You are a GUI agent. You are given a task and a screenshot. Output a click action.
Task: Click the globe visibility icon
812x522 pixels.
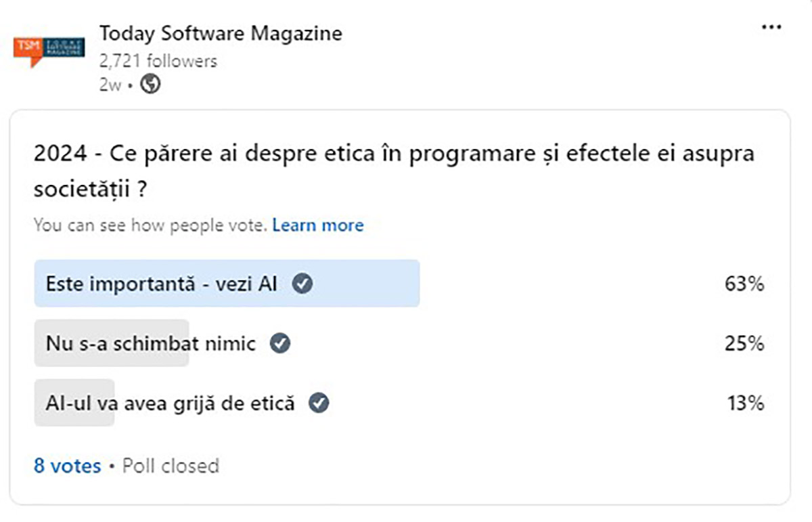pos(150,85)
